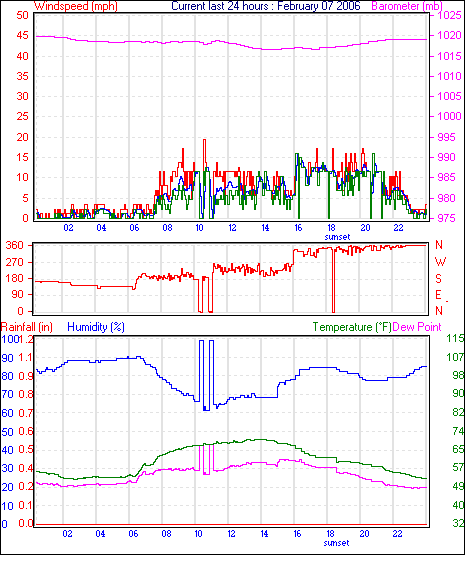
Task: Click the S compass letter beside the direction chart
Action: point(438,279)
